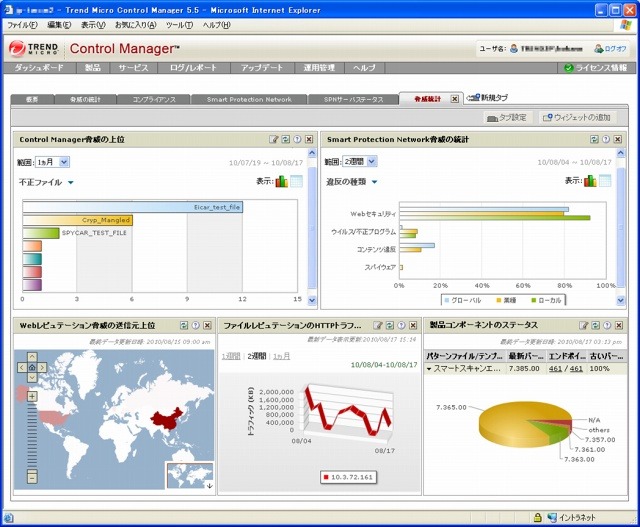The width and height of the screenshot is (640, 527).
Task: Switch to the コンプライアンス tab
Action: click(x=154, y=99)
